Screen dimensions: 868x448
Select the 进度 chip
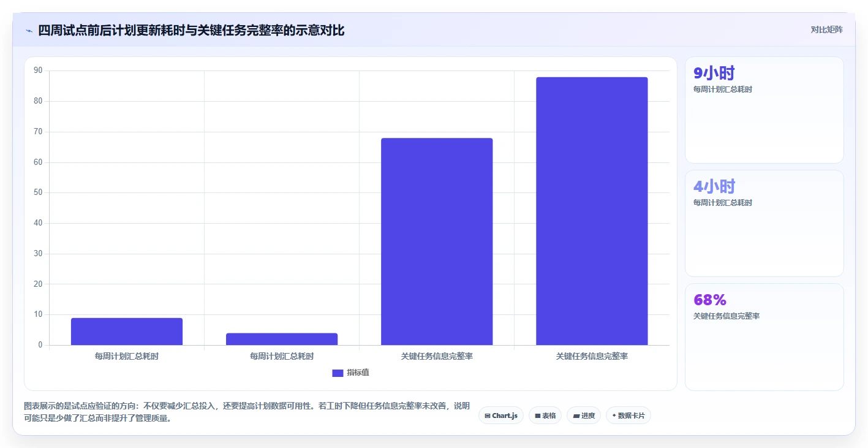584,416
